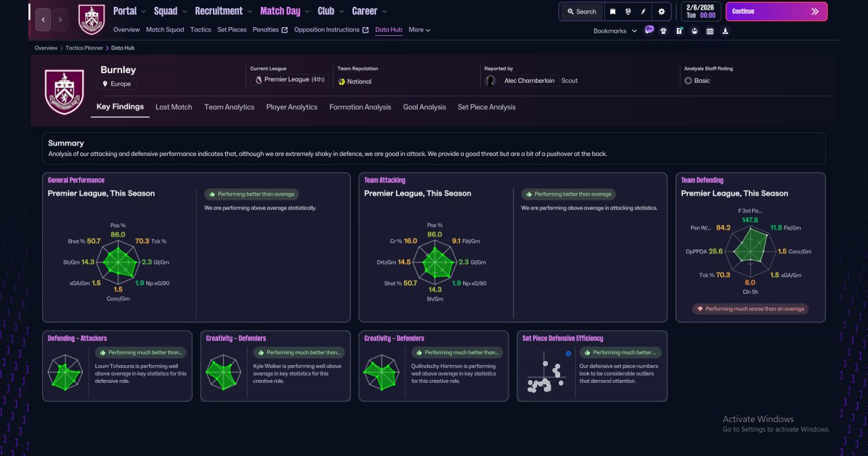Open the Overview submenu item
Screen dimensions: 868x456
click(126, 30)
